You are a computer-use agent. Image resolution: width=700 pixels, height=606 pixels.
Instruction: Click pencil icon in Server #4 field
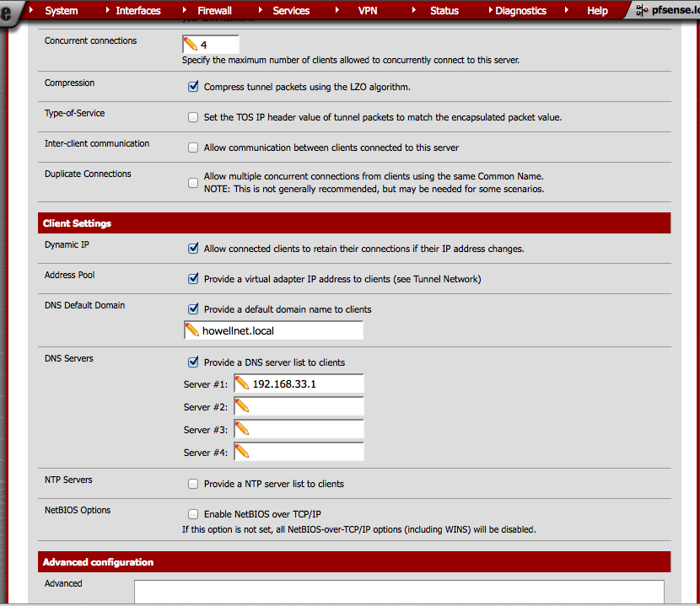click(242, 451)
